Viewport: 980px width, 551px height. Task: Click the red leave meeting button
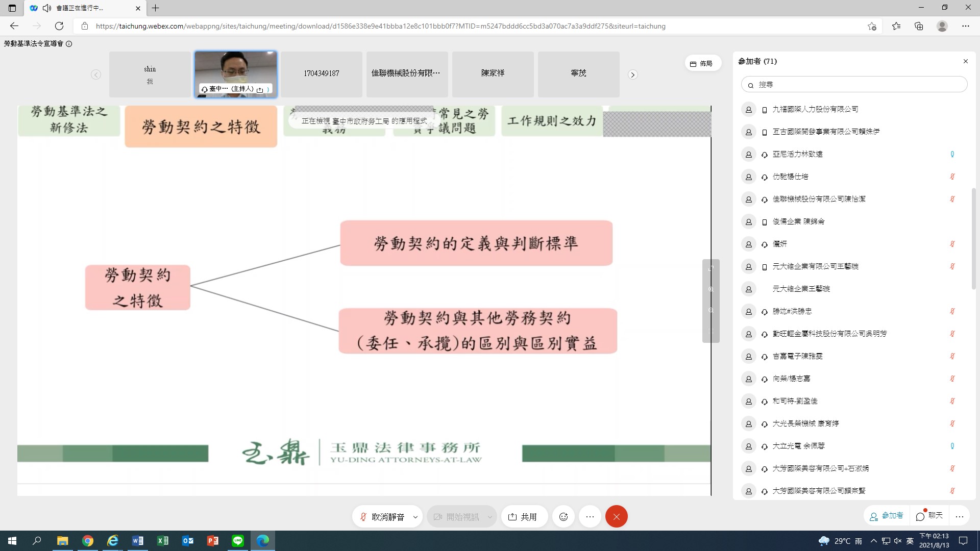[x=616, y=517]
